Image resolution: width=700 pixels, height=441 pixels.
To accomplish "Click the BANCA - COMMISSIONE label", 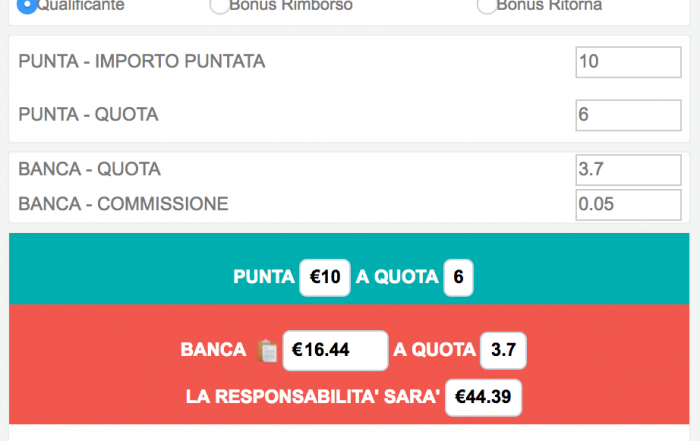I will (x=123, y=204).
